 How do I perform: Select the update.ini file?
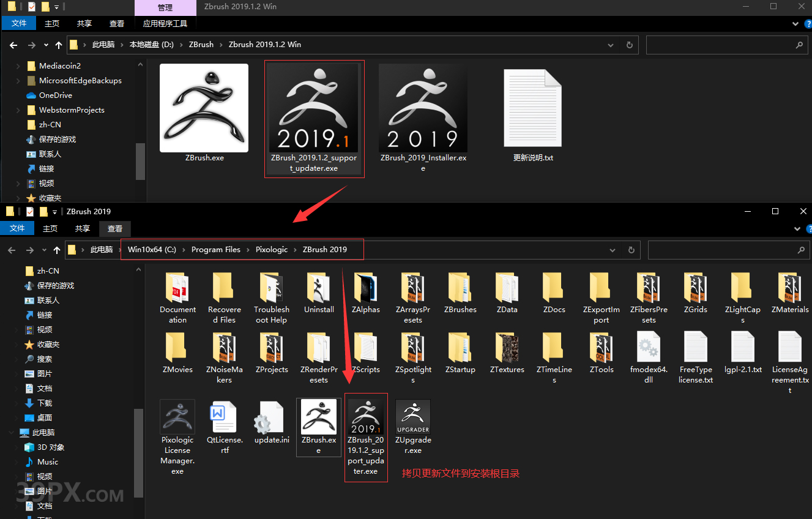(x=271, y=423)
